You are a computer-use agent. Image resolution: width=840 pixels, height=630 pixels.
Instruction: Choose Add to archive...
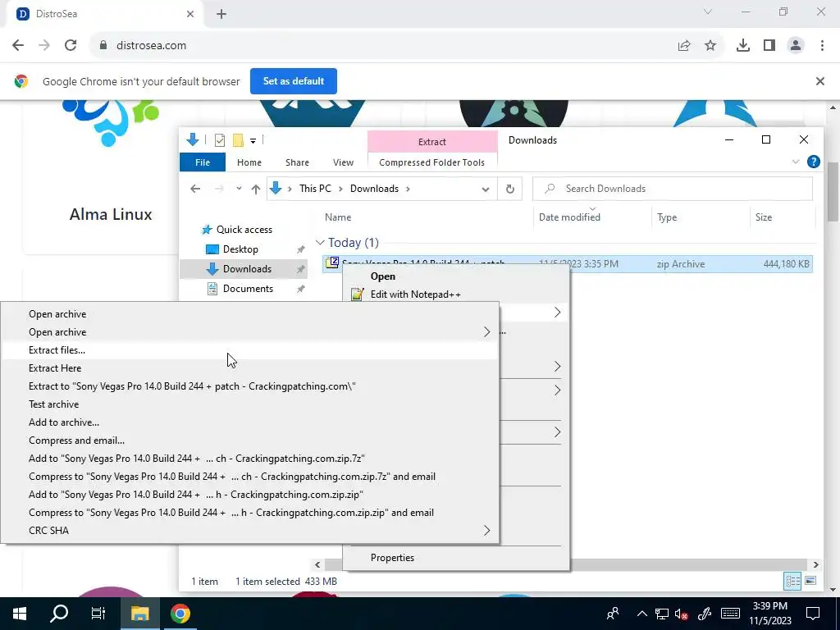(249, 422)
